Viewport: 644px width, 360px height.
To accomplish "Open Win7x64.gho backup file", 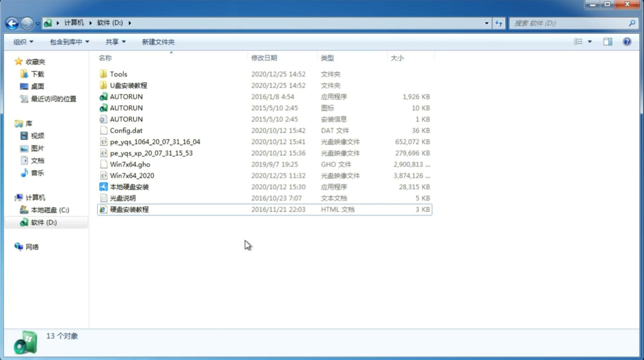I will point(130,164).
